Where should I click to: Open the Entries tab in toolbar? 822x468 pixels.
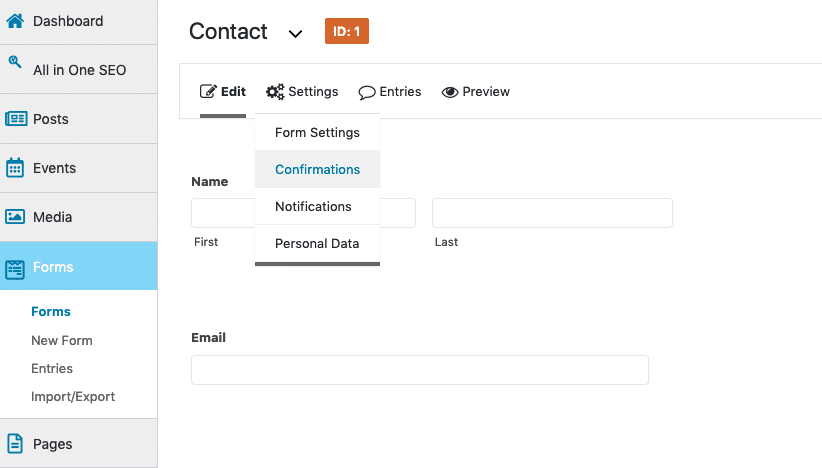[390, 92]
